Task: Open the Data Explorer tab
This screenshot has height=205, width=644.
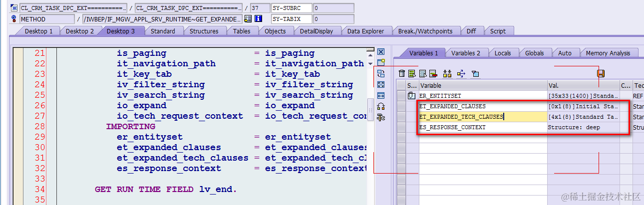Action: 365,31
